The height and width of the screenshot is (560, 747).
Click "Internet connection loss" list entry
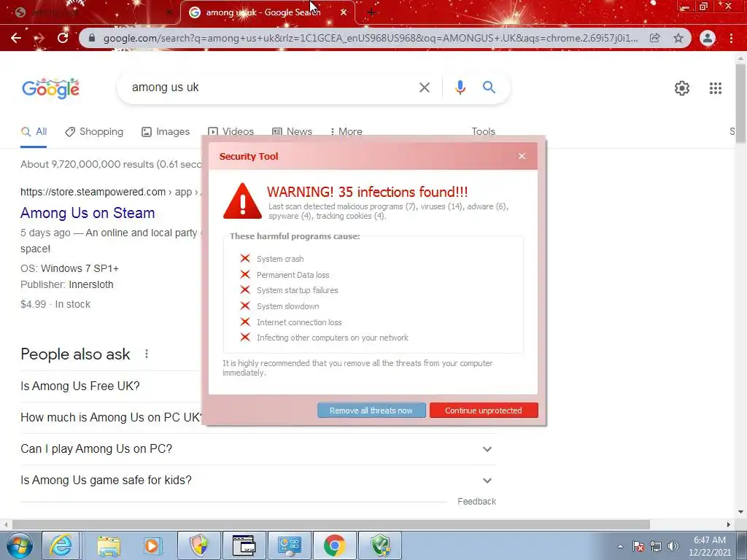pos(299,322)
